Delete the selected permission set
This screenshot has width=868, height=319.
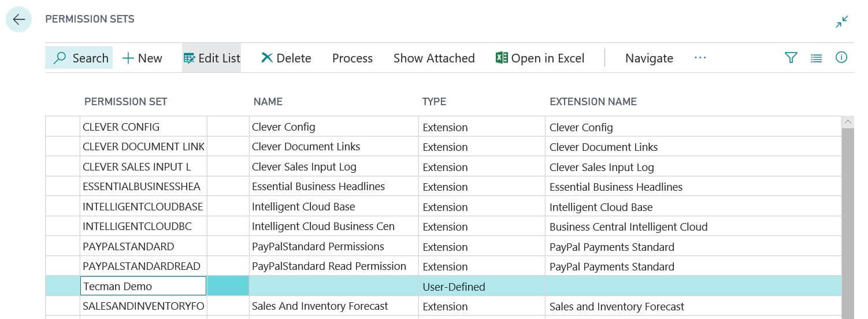pyautogui.click(x=286, y=58)
